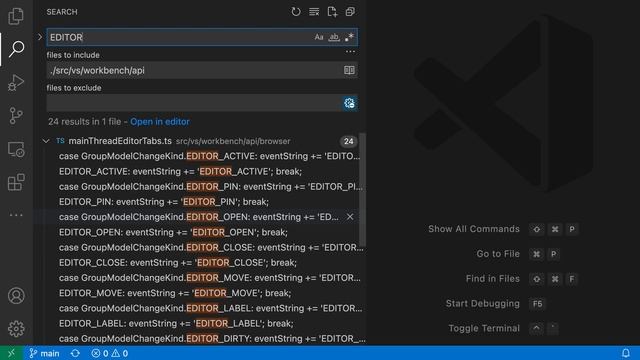Screen dimensions: 640x360
Task: Select case GroupModelChangeKind.EDITOR_OPEN result
Action: click(x=199, y=217)
